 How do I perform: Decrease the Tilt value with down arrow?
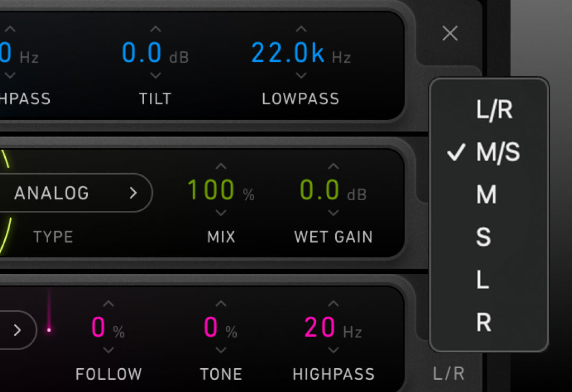click(155, 76)
